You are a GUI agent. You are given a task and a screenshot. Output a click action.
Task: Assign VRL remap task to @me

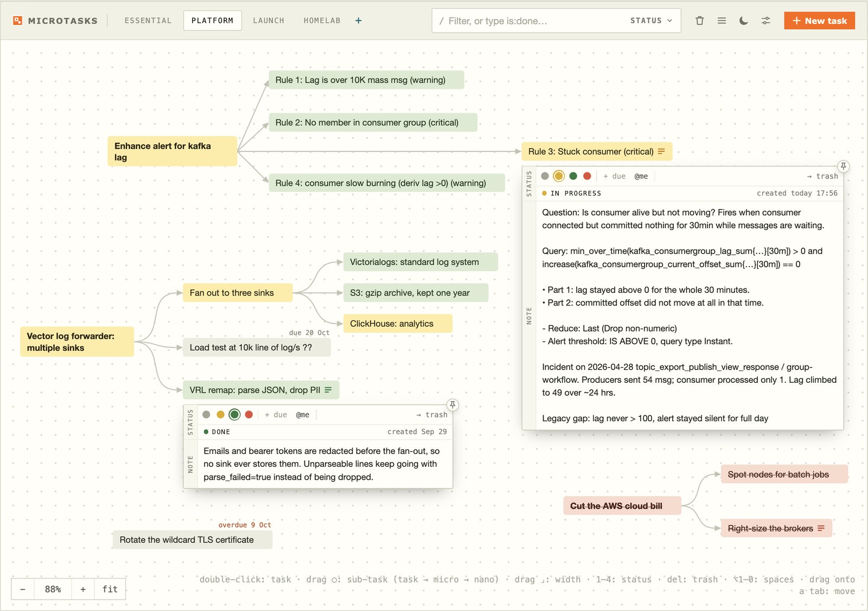pyautogui.click(x=303, y=415)
